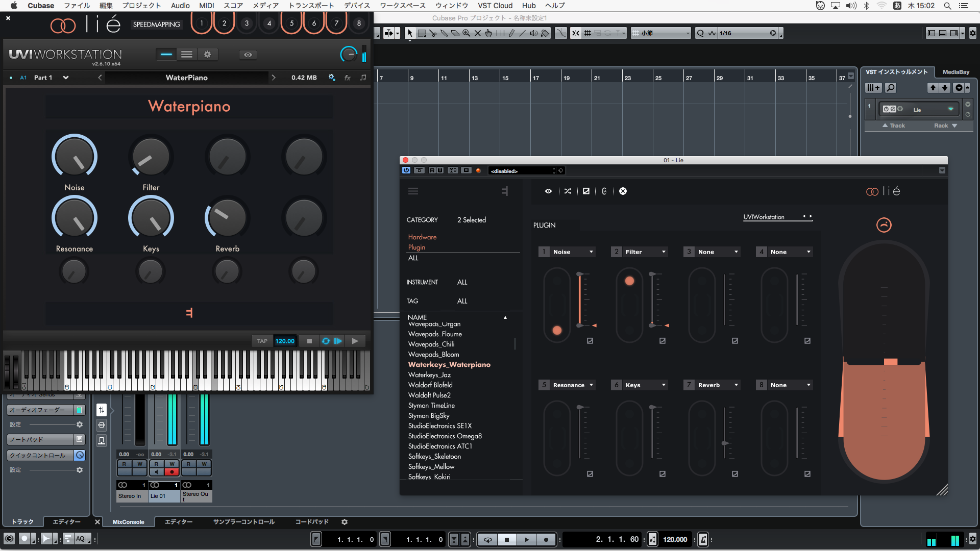This screenshot has height=551, width=980.
Task: Switch to the MixConsole tab
Action: coord(128,522)
